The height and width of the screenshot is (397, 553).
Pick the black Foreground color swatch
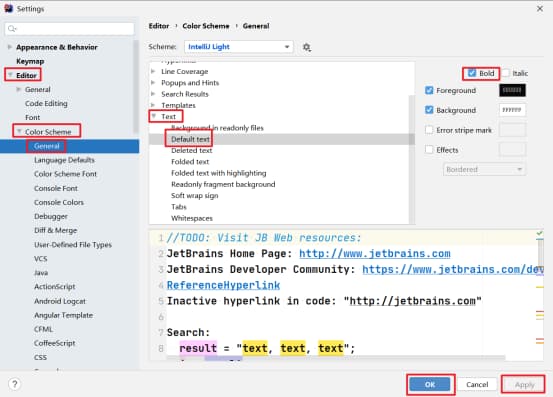coord(512,90)
